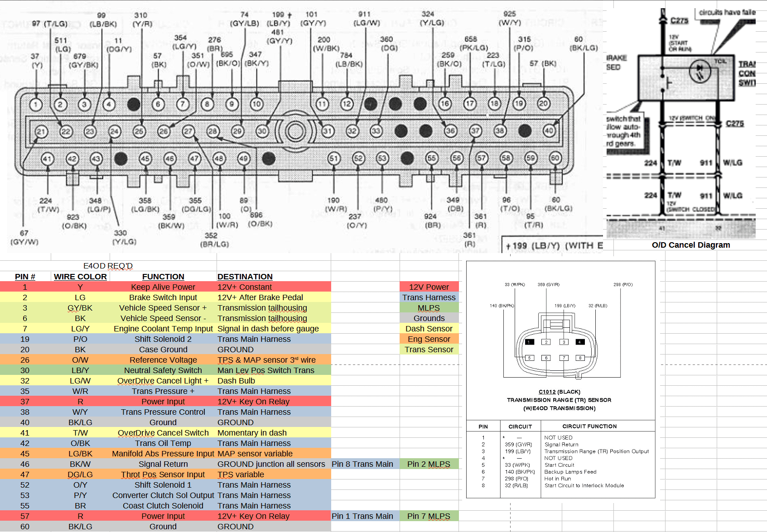767x532 pixels.
Task: Select the 'Trans Pressure +' cell
Action: [x=163, y=391]
